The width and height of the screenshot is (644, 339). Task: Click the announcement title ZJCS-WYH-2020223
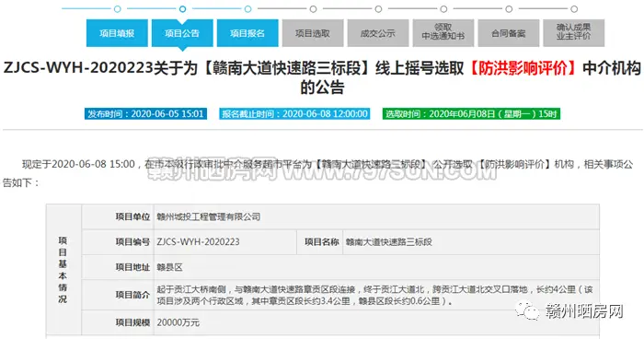click(322, 77)
